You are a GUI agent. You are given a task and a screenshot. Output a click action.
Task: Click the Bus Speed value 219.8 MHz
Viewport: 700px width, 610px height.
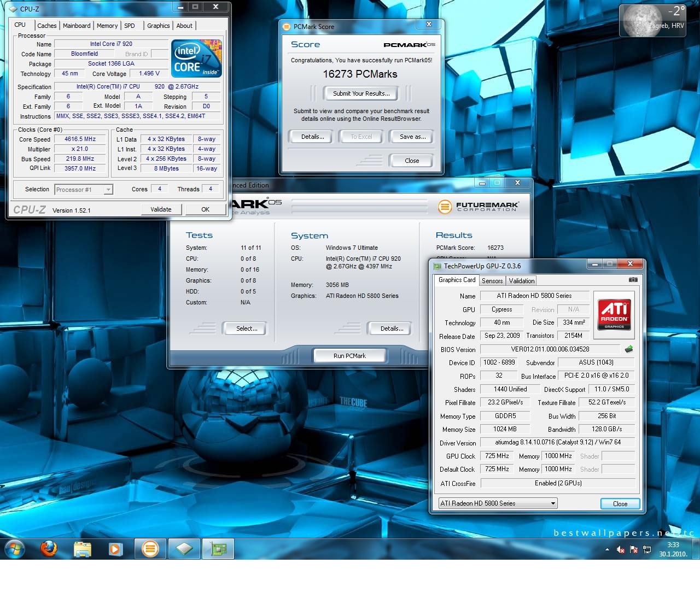coord(80,159)
